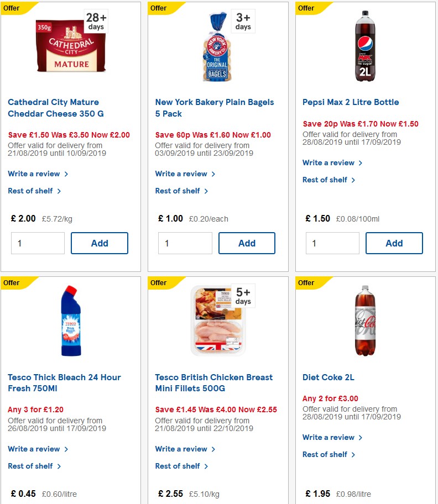This screenshot has height=504, width=438.
Task: Add Tesco Thick Bleach to basket
Action: 100,500
